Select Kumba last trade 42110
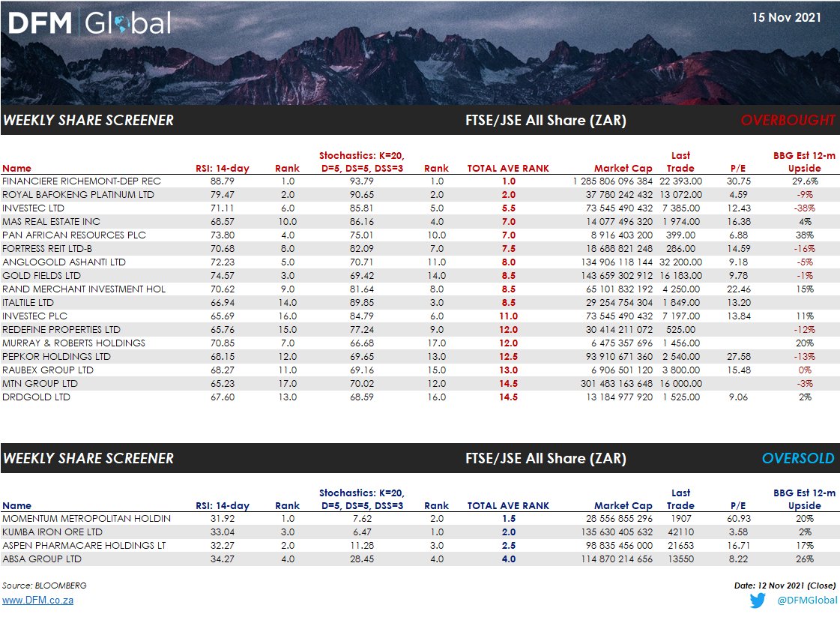Screen dimensions: 840x620 (x=680, y=532)
